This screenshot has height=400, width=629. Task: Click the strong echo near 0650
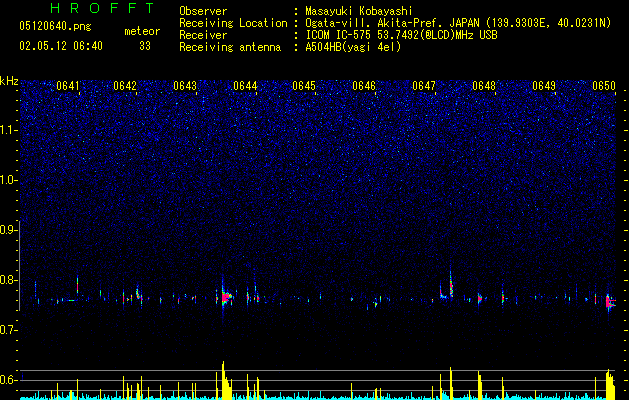610,301
